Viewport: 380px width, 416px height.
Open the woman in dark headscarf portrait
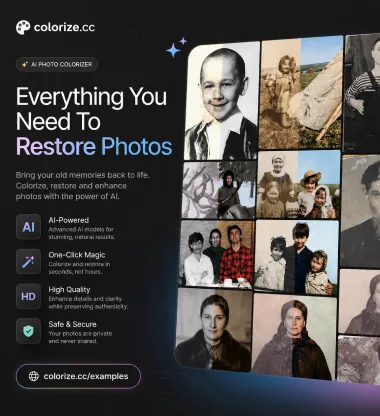click(294, 337)
